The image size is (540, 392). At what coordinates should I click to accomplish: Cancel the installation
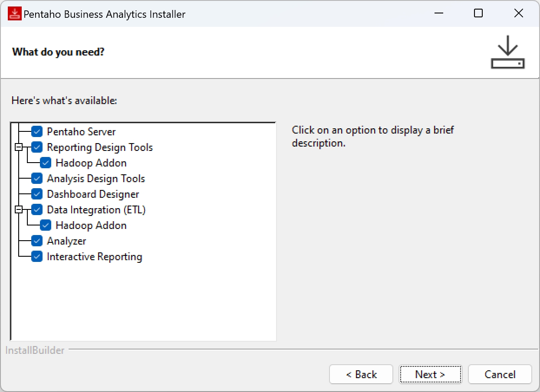click(x=500, y=374)
